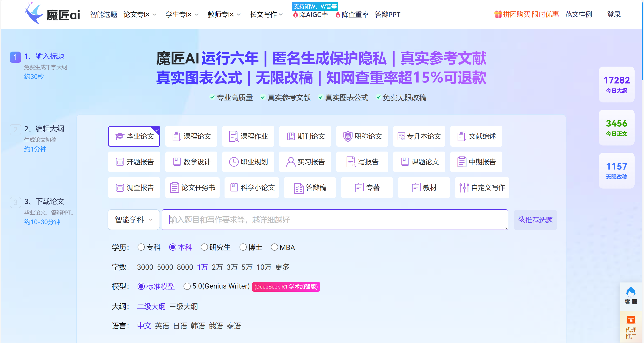The height and width of the screenshot is (343, 644).
Task: Choose 调查报告 survey report
Action: coord(134,188)
